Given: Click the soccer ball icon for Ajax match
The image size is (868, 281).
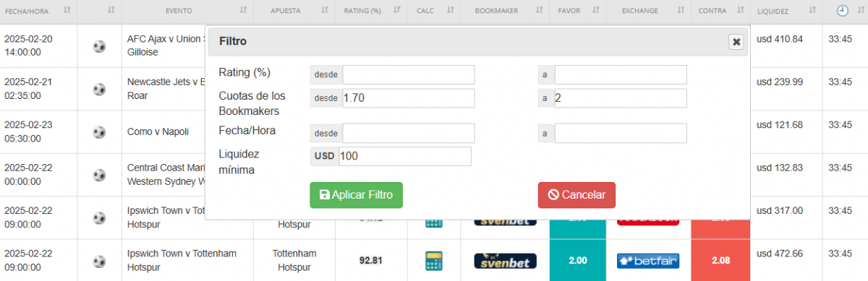Looking at the screenshot, I should click(99, 46).
